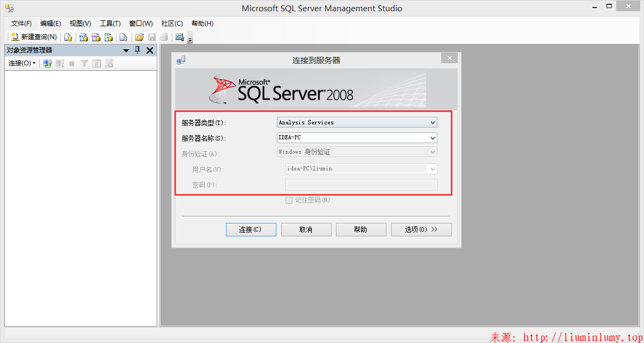
Task: Click the 连接(C) button
Action: (x=251, y=229)
